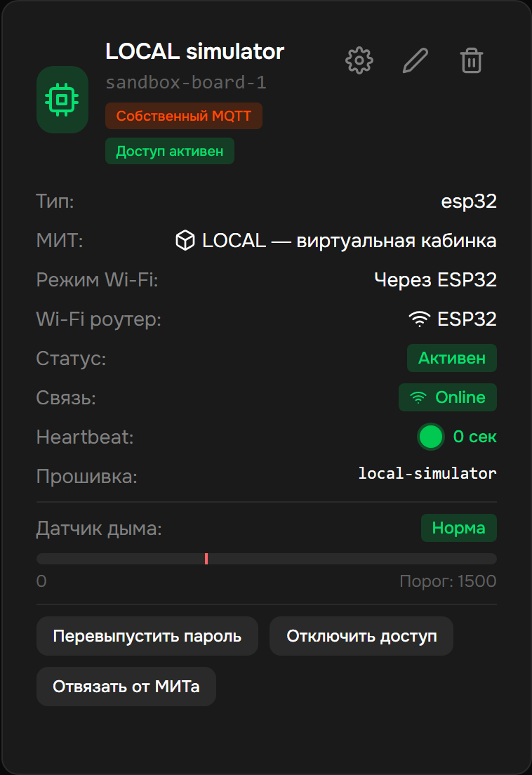Click the Норма smoke sensor badge
The width and height of the screenshot is (532, 775).
pyautogui.click(x=458, y=529)
